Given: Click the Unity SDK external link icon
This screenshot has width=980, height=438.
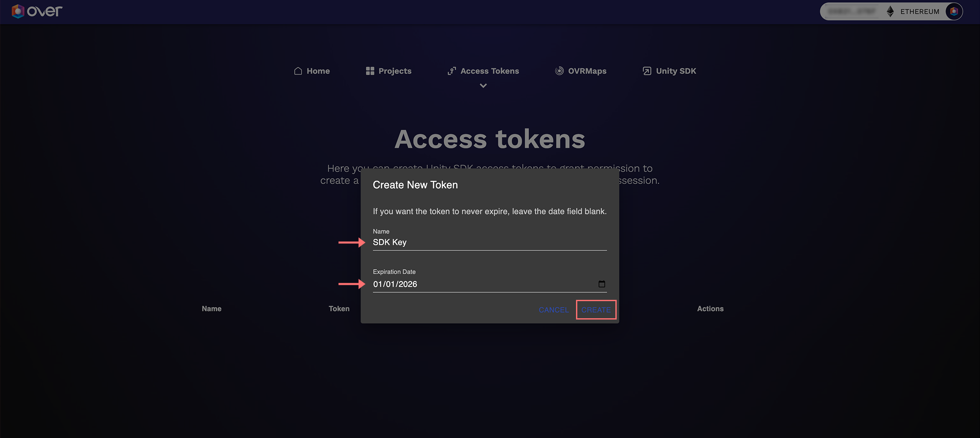Looking at the screenshot, I should pos(647,71).
